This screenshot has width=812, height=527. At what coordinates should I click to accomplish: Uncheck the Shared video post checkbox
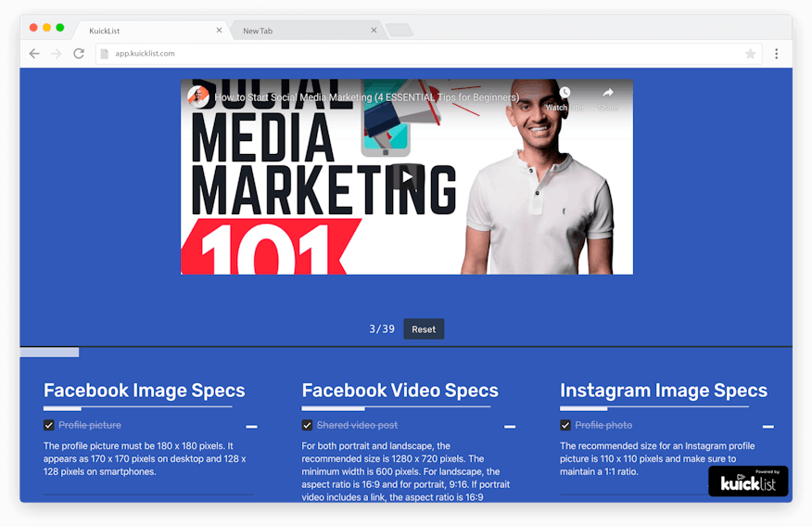tap(308, 426)
